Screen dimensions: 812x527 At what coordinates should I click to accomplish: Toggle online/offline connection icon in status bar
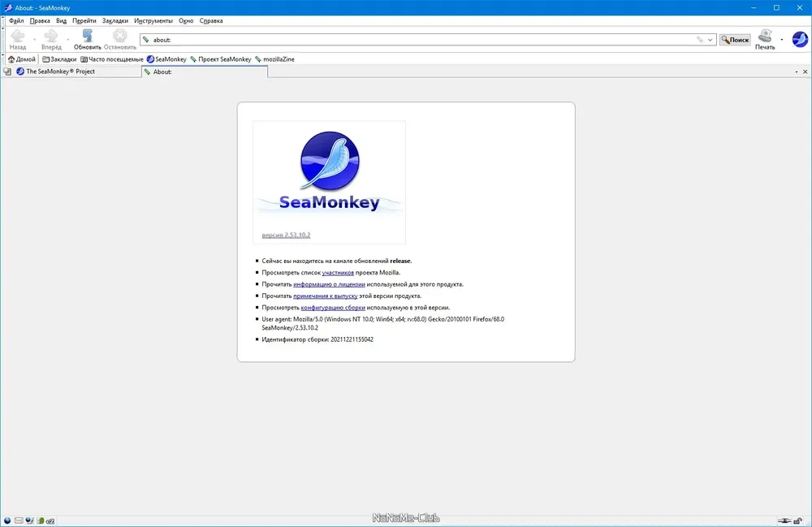[784, 521]
